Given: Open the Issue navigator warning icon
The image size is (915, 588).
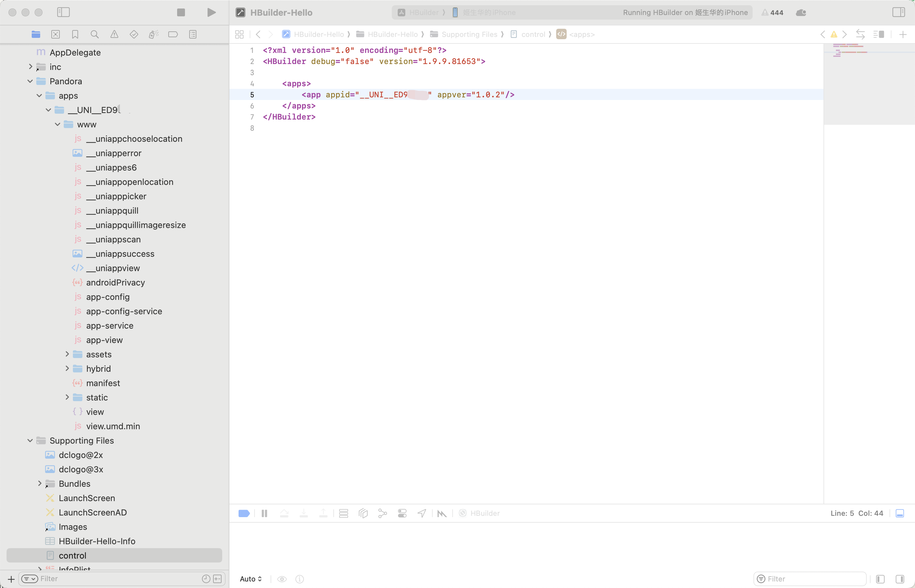Looking at the screenshot, I should pos(114,34).
